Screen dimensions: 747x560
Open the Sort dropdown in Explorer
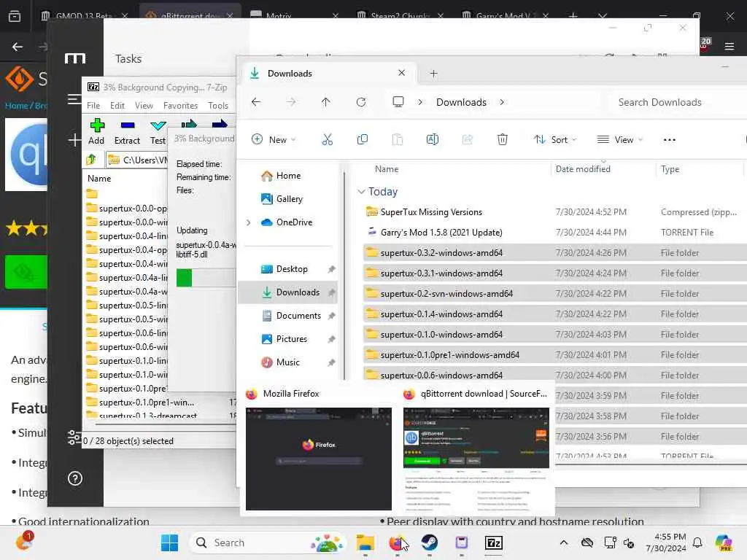(x=555, y=139)
